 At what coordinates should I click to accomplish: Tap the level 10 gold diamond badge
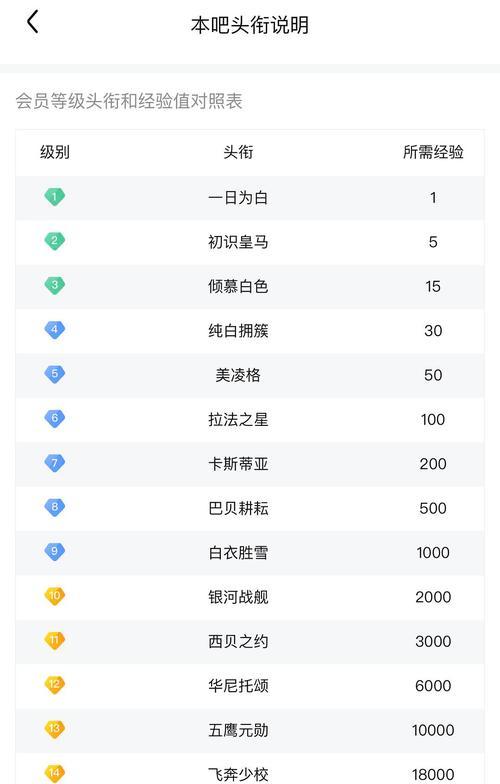tap(54, 596)
